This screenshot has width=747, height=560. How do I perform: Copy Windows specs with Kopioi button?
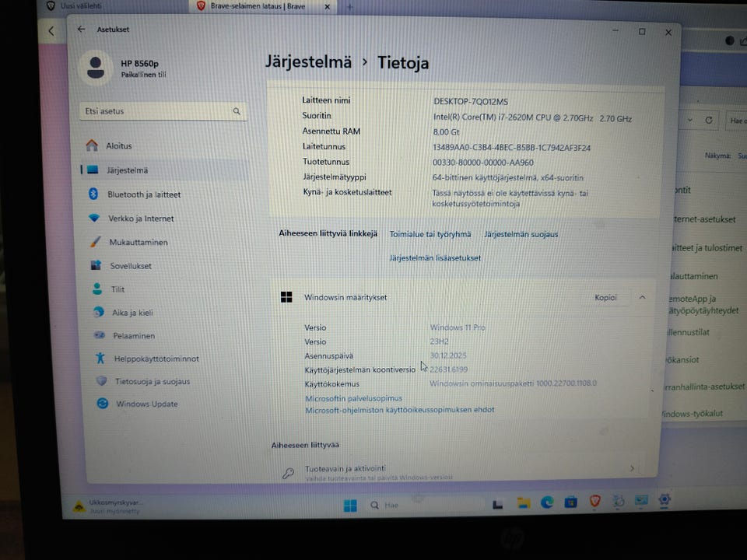[x=605, y=298]
